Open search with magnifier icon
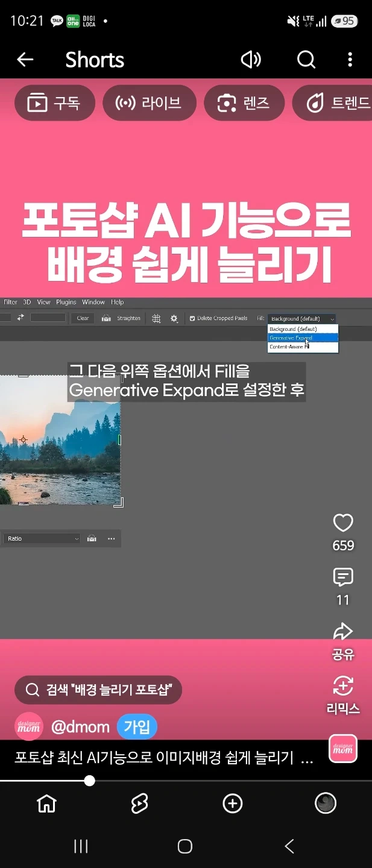This screenshot has height=868, width=372. tap(306, 59)
